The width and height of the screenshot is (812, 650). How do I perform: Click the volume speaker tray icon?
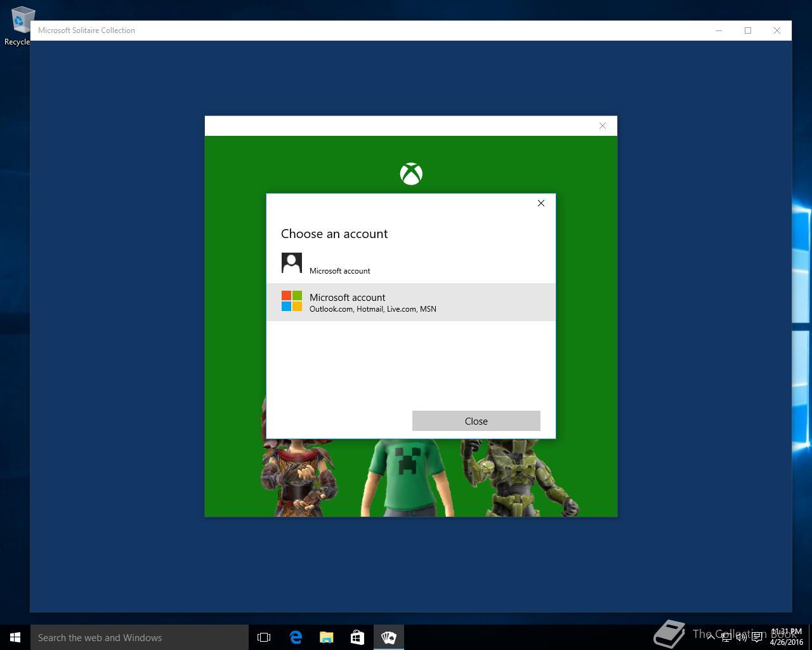pos(741,637)
